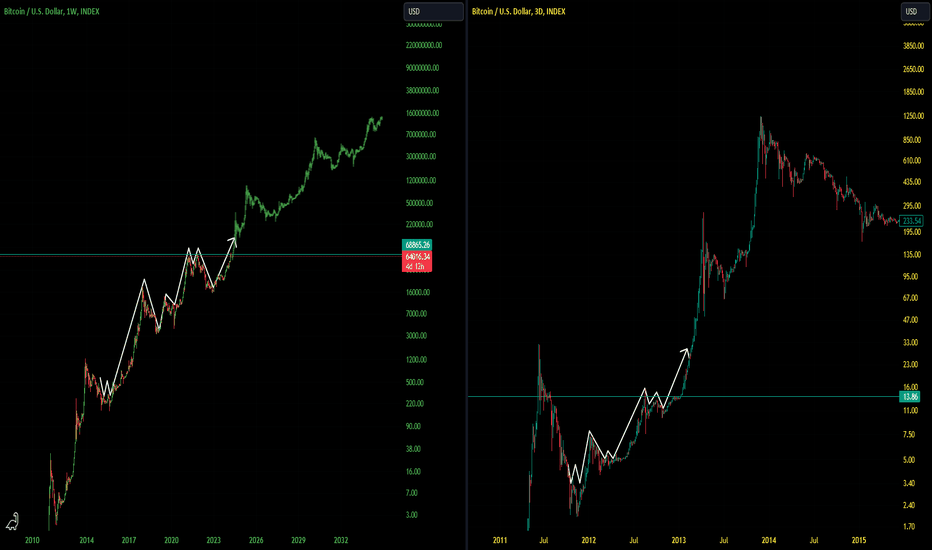Click the '2010' label on the 1W time axis

click(32, 540)
